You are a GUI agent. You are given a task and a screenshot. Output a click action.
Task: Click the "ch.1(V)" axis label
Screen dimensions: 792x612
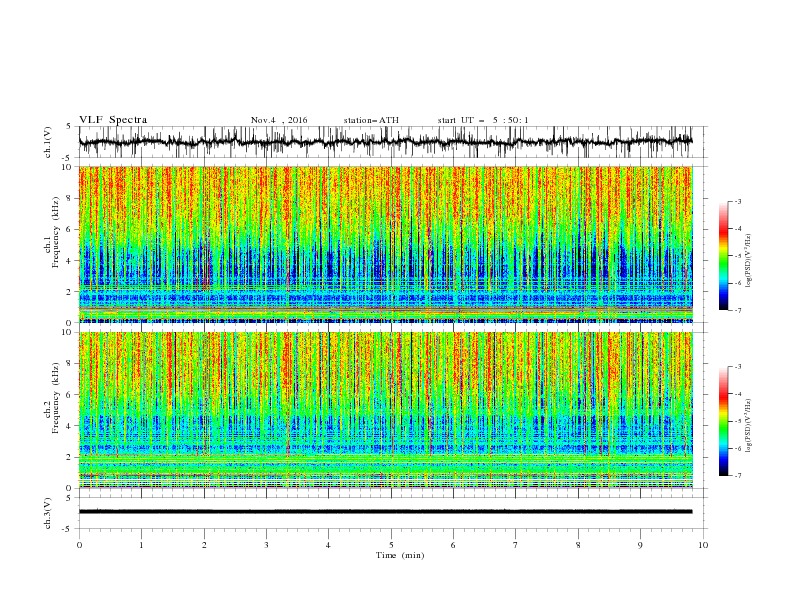click(48, 142)
